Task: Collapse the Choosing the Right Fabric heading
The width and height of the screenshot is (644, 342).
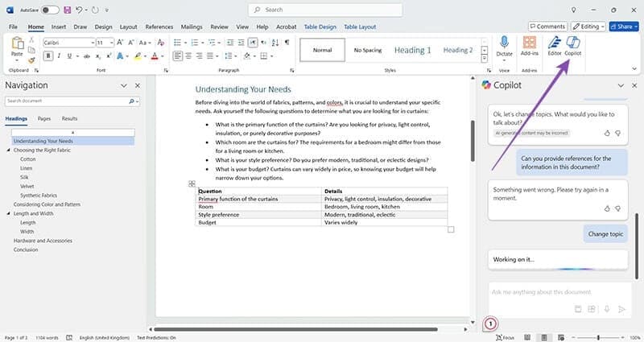Action: tap(8, 150)
